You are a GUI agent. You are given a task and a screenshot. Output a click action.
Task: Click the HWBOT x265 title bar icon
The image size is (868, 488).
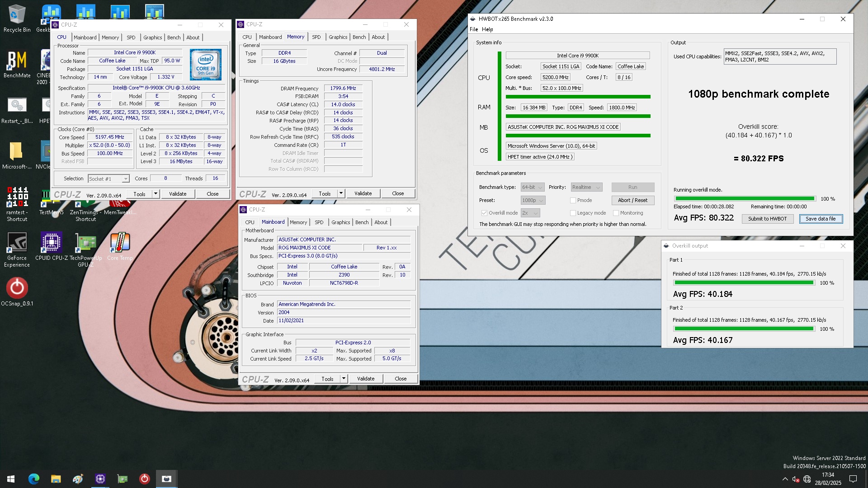click(x=473, y=19)
